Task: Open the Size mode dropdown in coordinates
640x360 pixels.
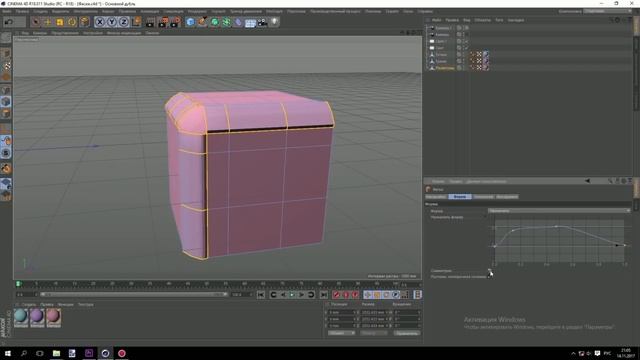Action: click(373, 333)
